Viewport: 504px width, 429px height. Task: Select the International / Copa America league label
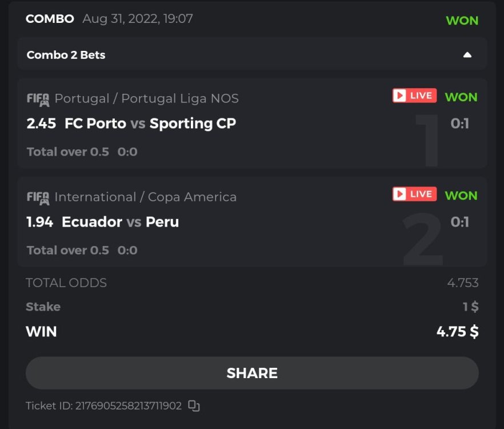(146, 197)
